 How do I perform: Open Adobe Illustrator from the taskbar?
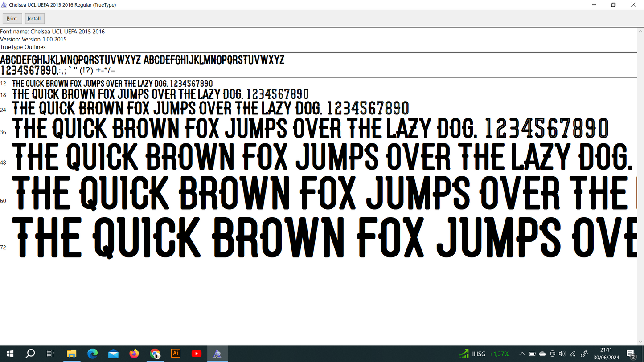(x=176, y=354)
